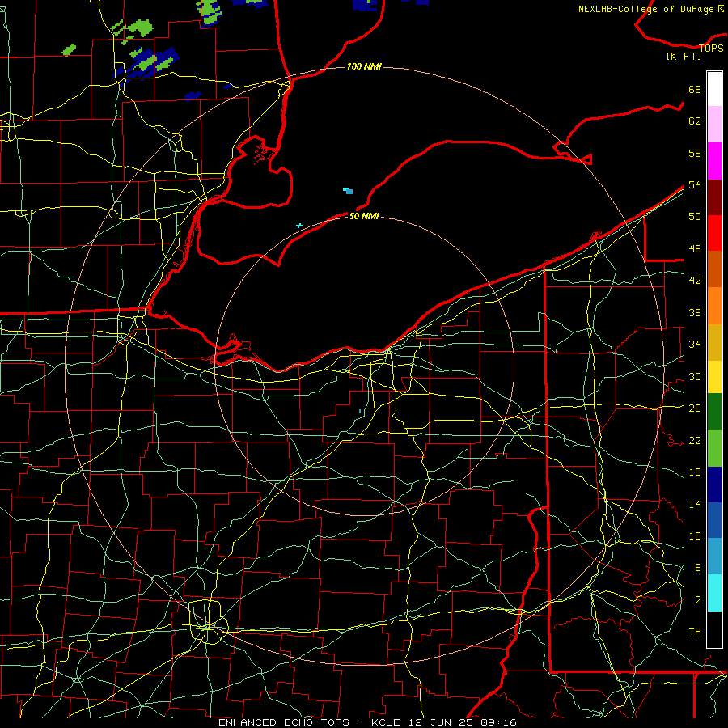The width and height of the screenshot is (728, 728).
Task: Click the cyan echo over Lake Erie
Action: (x=348, y=190)
